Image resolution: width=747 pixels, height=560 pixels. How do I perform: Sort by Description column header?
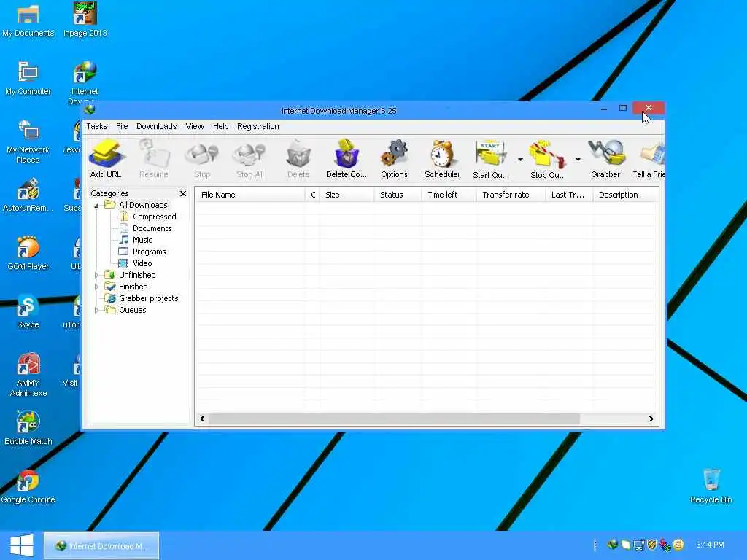click(625, 195)
